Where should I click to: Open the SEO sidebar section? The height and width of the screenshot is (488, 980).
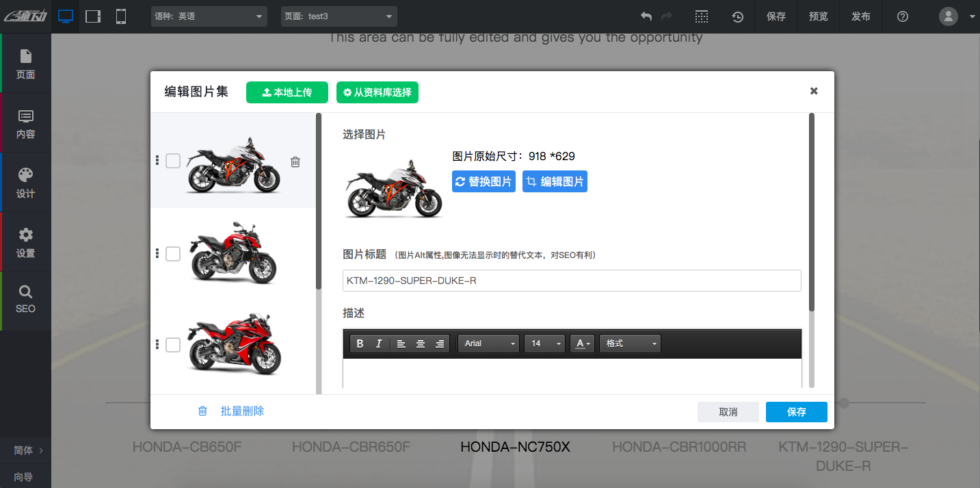click(x=25, y=299)
